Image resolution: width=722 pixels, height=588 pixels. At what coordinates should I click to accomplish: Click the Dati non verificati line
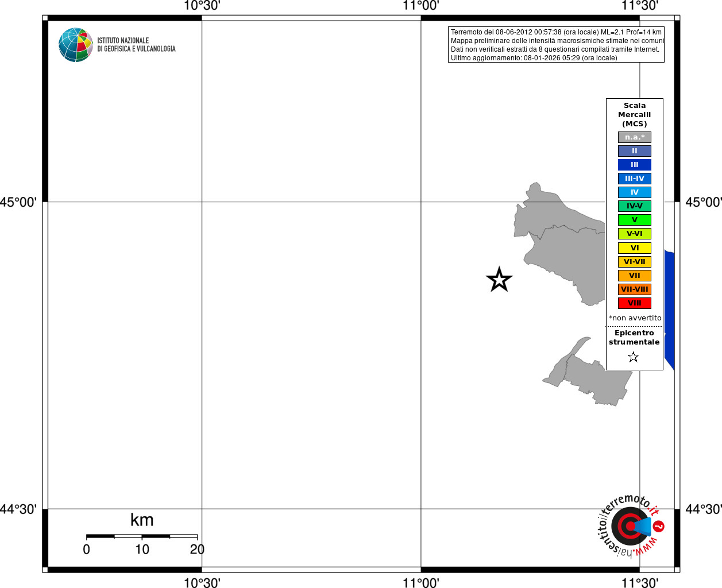coord(555,49)
